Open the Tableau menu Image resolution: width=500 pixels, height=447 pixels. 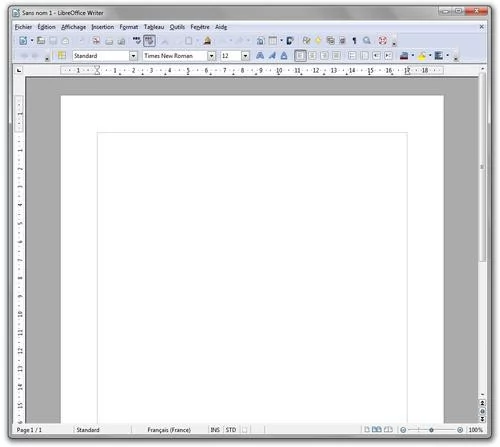[x=154, y=27]
